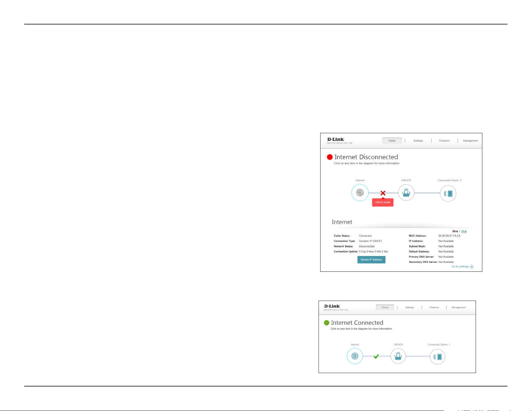
Task: Click the Internet section heading above the details
Action: tap(342, 222)
